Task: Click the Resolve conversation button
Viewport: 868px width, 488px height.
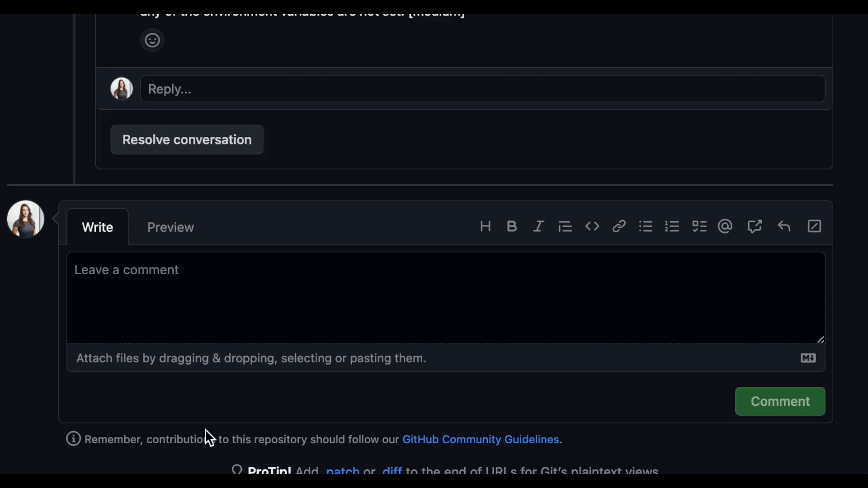Action: tap(187, 140)
